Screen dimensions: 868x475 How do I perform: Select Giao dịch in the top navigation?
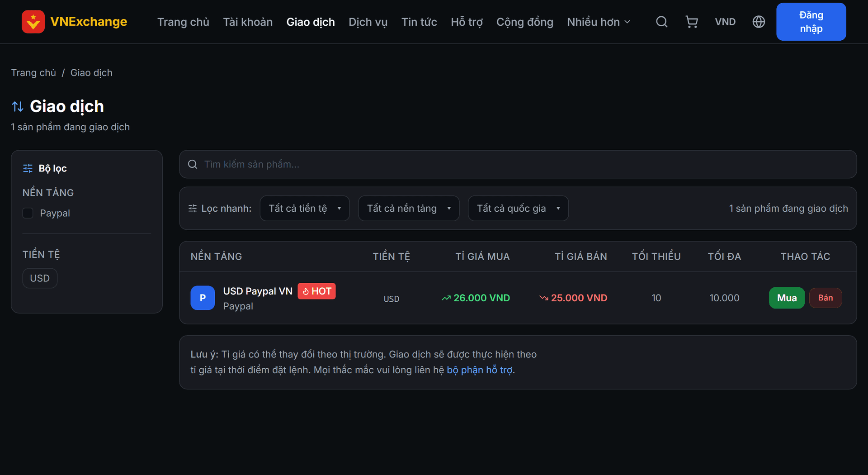click(311, 22)
